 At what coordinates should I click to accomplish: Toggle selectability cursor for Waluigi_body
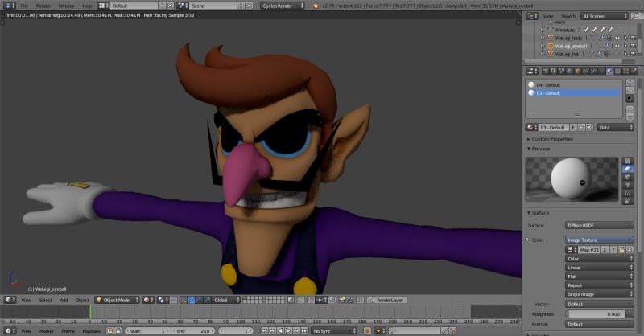pos(625,38)
